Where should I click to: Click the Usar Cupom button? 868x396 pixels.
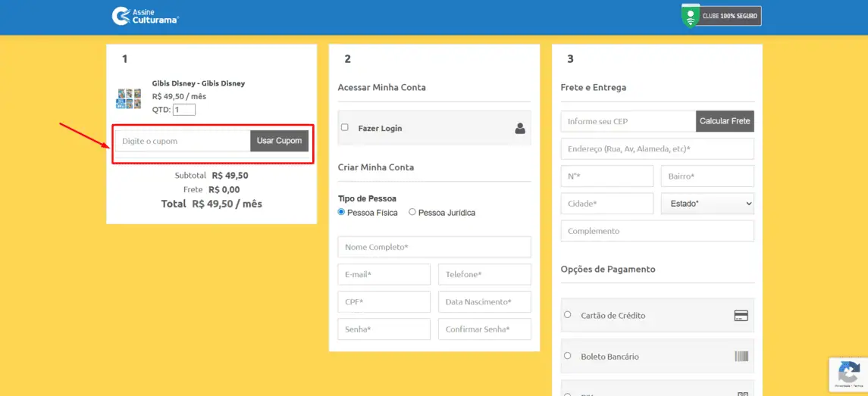[279, 141]
